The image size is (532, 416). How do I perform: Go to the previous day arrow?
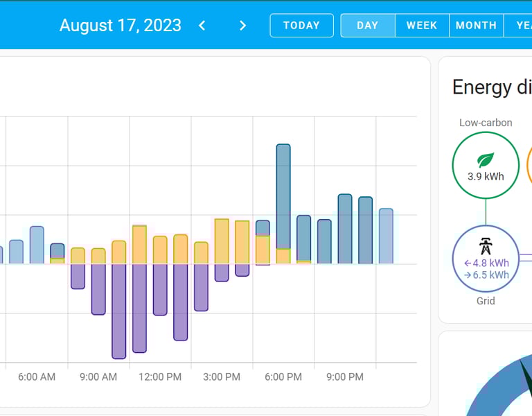[x=202, y=26]
